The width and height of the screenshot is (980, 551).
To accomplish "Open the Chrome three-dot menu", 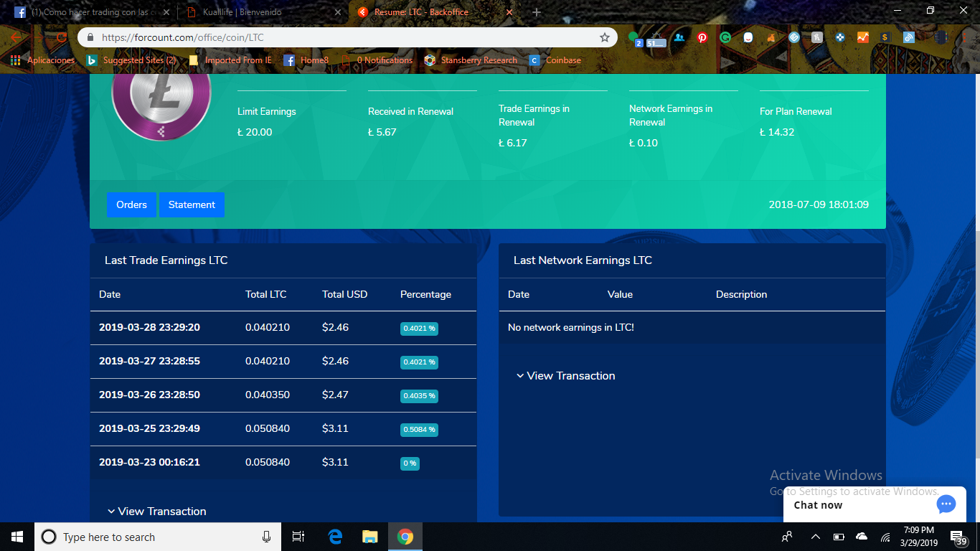I will point(965,37).
